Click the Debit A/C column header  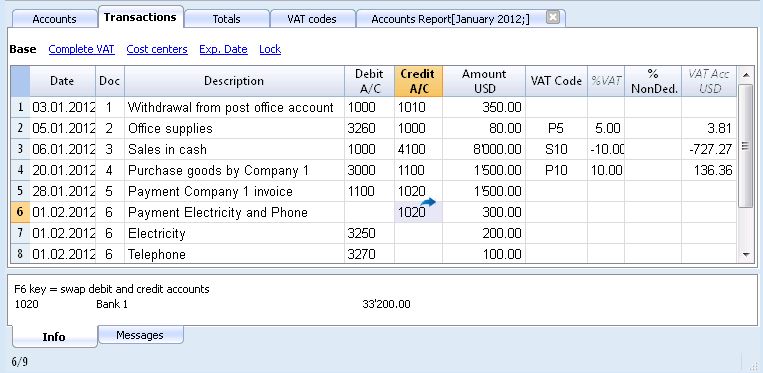369,81
